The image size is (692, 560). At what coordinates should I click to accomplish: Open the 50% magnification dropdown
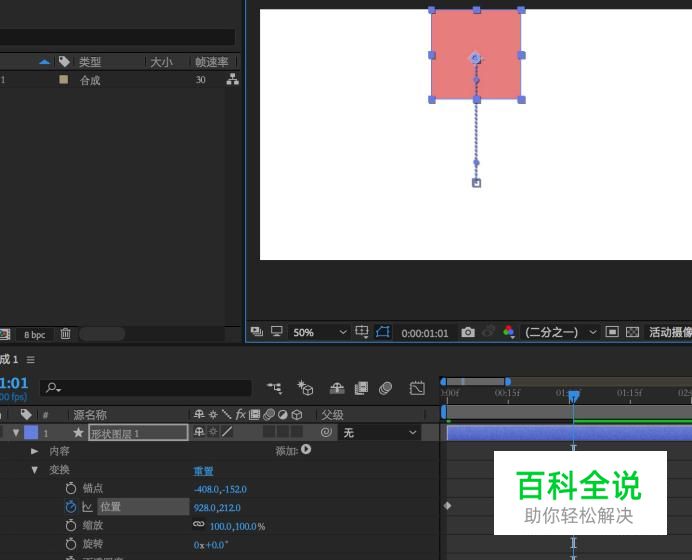point(320,332)
